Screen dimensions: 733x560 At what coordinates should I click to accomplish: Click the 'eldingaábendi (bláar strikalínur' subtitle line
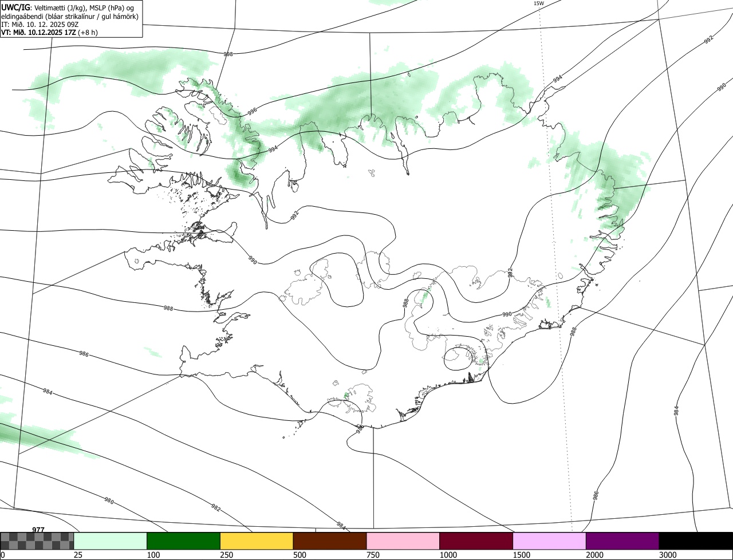(x=69, y=16)
